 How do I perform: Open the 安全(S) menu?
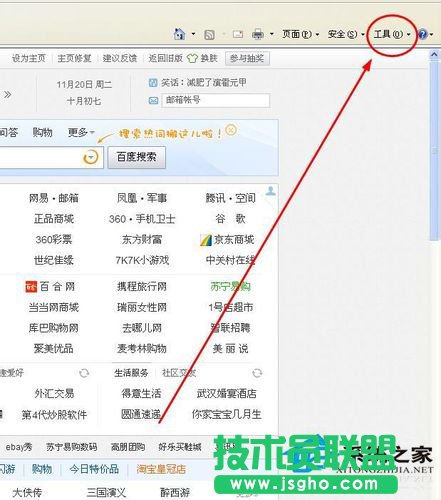point(346,34)
